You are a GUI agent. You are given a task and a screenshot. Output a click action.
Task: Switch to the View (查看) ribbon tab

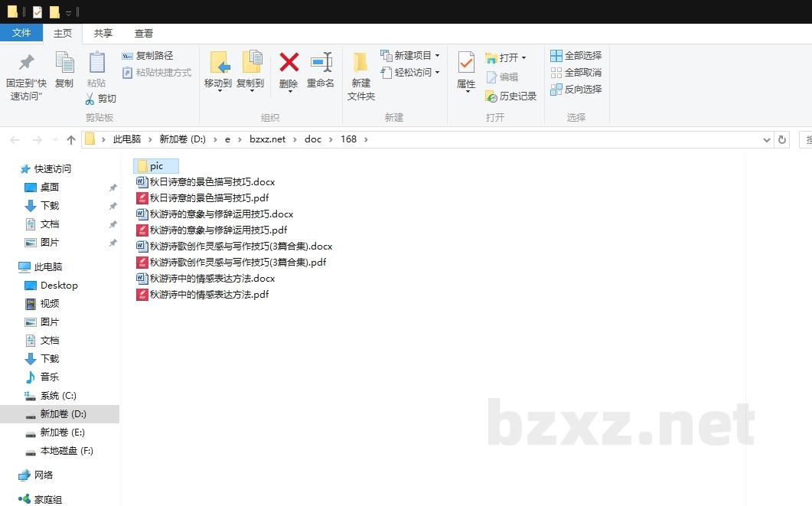pyautogui.click(x=144, y=33)
